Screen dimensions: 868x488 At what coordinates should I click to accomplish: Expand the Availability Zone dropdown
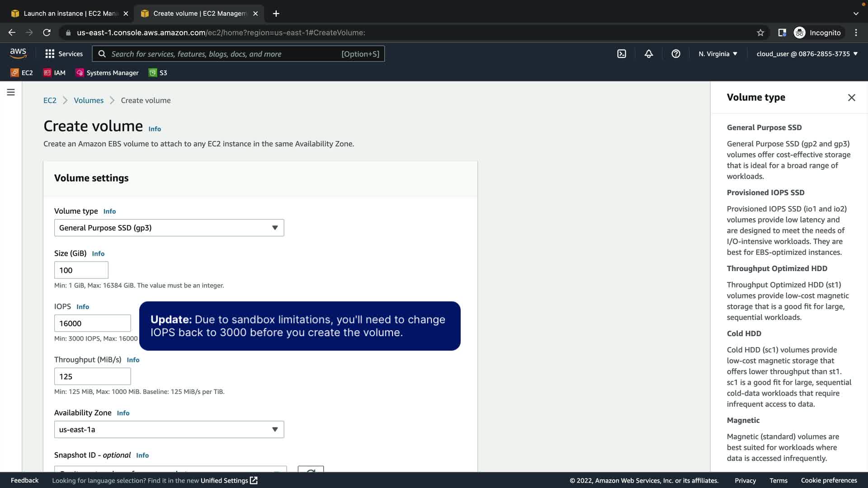tap(169, 429)
